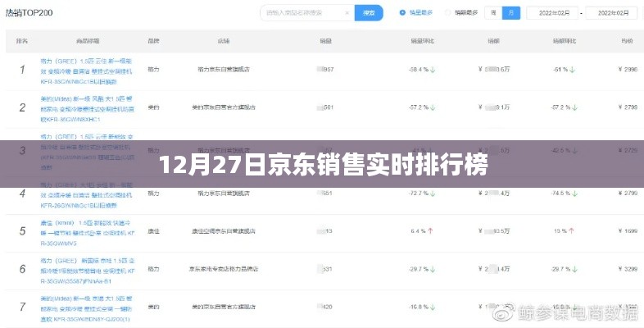Click rank number 5 in the table
This screenshot has width=644, height=328.
tap(23, 231)
